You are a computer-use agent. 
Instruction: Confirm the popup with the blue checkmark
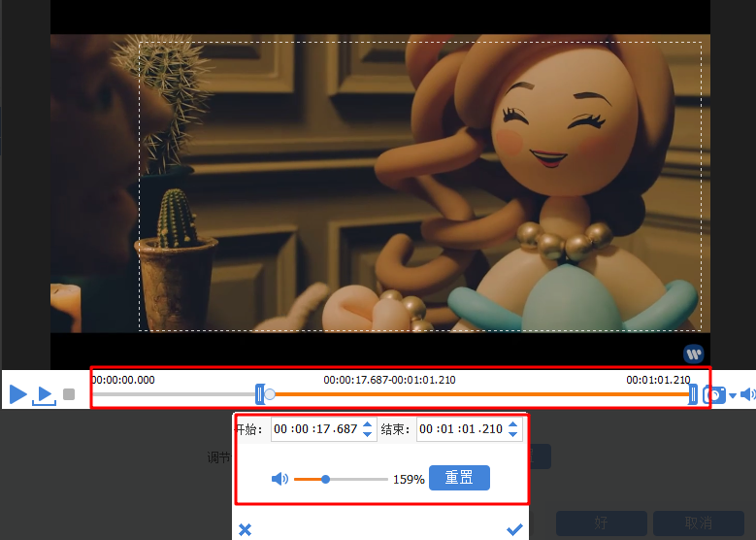515,529
